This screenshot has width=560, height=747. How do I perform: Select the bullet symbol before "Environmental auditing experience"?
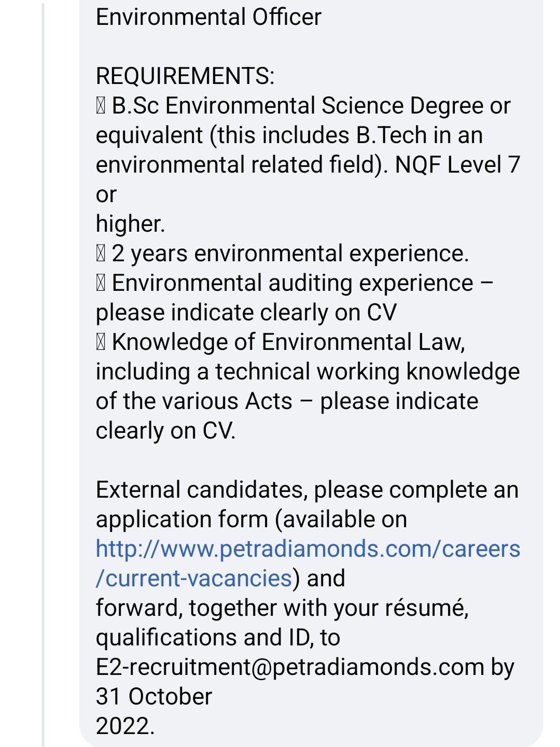[x=101, y=284]
